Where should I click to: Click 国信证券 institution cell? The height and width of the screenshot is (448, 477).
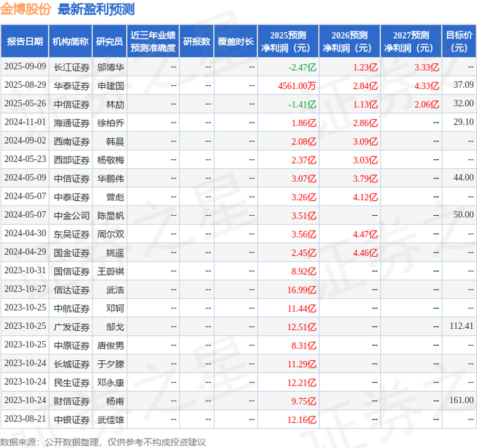coord(72,271)
